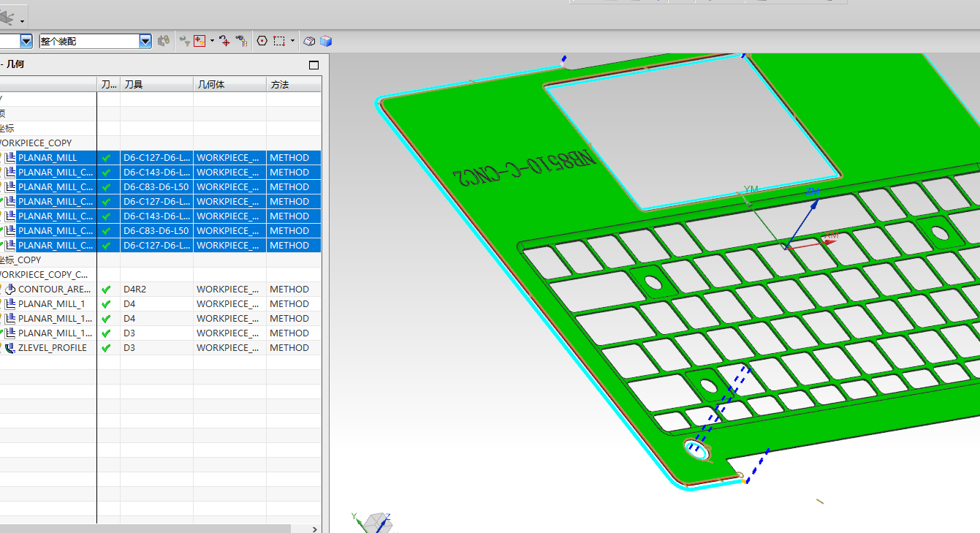Click the engraved NB8510-C-CNC2 text on the part
This screenshot has width=980, height=533.
coord(525,167)
